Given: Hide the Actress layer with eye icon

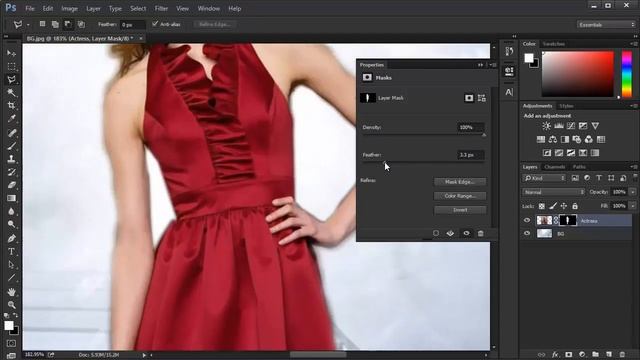Looking at the screenshot, I should [527, 220].
